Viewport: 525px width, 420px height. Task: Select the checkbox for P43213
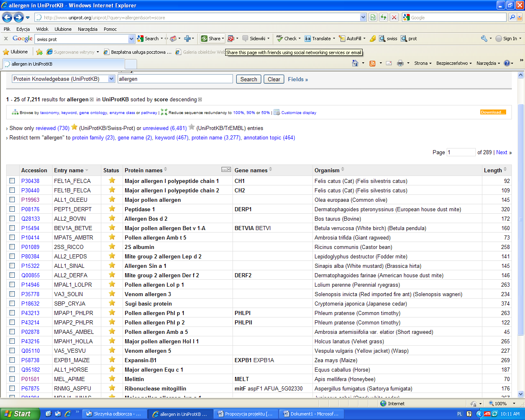(x=12, y=313)
